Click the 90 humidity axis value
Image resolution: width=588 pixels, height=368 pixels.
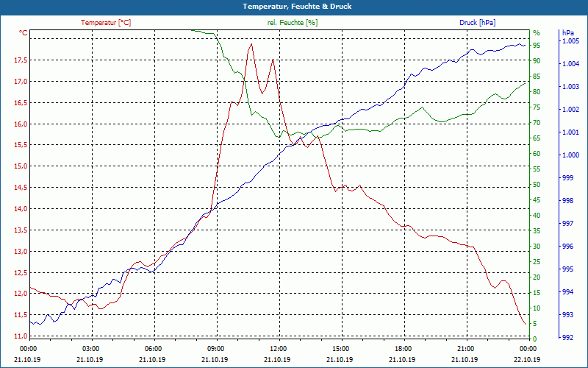point(537,61)
